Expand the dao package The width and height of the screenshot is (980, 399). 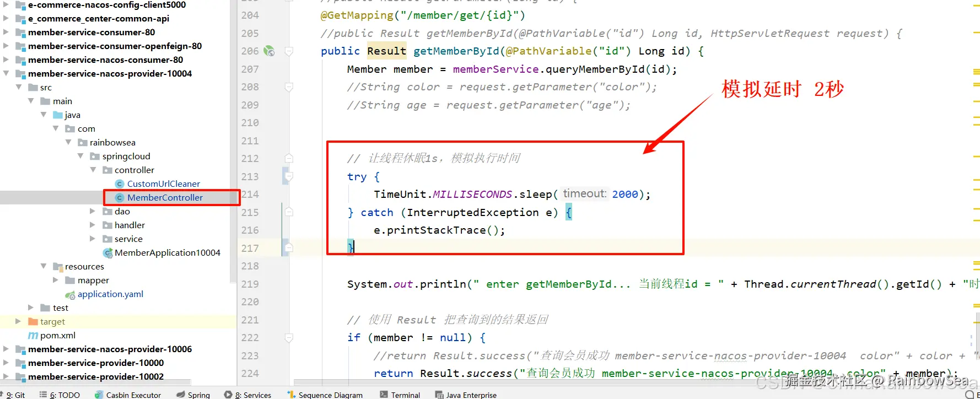[93, 211]
